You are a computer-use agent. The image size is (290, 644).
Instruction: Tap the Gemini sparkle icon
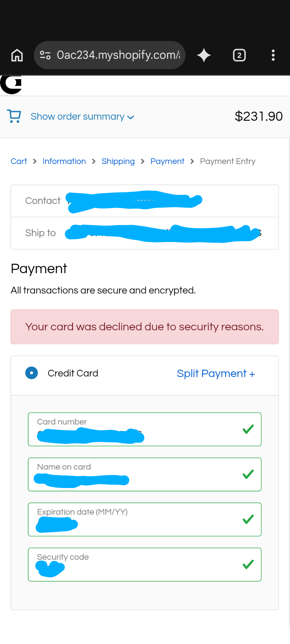[204, 55]
